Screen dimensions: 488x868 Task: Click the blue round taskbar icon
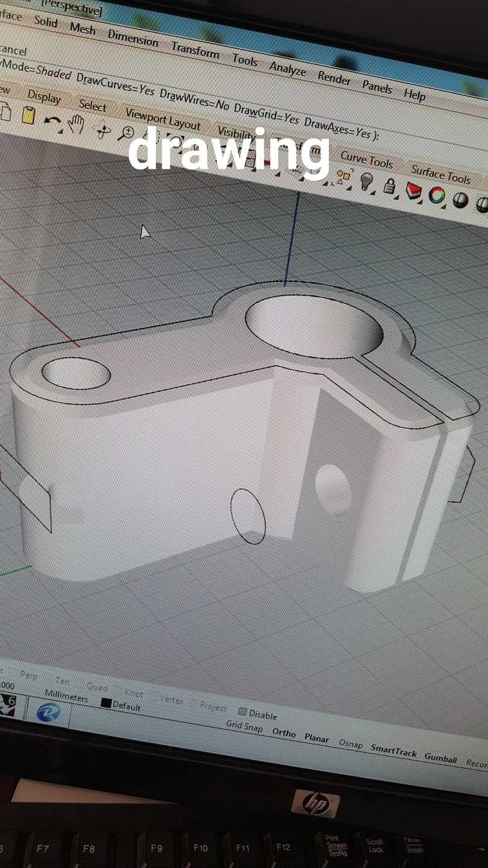[48, 713]
